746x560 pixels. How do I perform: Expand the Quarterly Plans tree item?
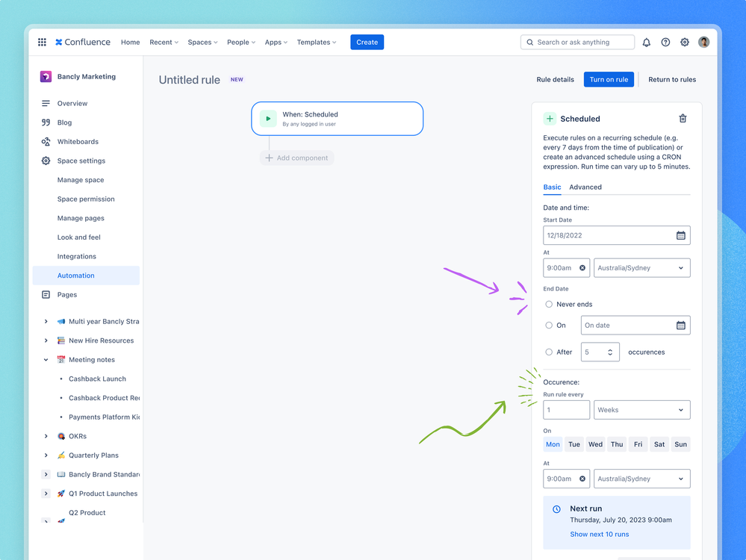46,455
